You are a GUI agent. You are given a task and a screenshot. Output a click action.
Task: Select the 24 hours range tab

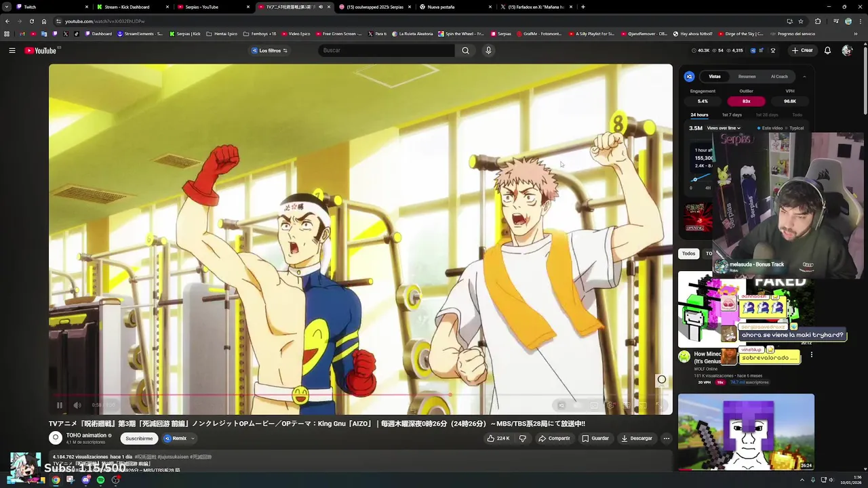699,115
